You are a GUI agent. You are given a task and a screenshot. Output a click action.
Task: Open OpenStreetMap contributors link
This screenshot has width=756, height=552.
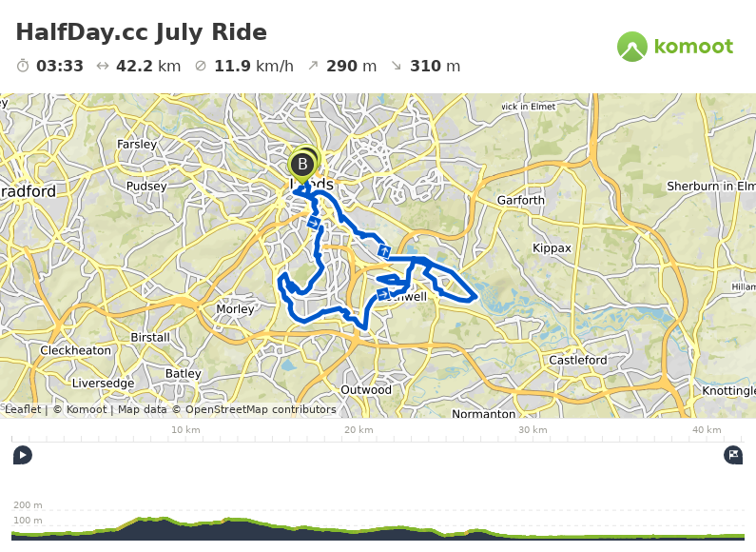pyautogui.click(x=261, y=409)
